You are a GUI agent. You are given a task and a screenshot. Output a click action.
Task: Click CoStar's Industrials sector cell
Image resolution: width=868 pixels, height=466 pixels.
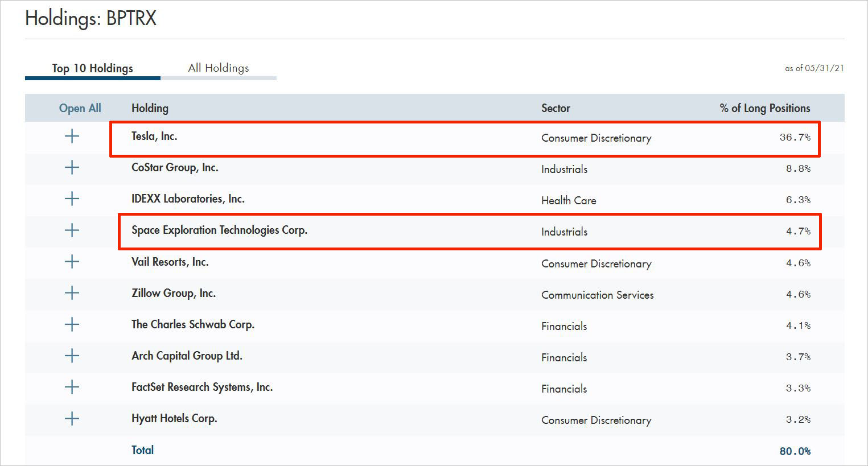[564, 169]
